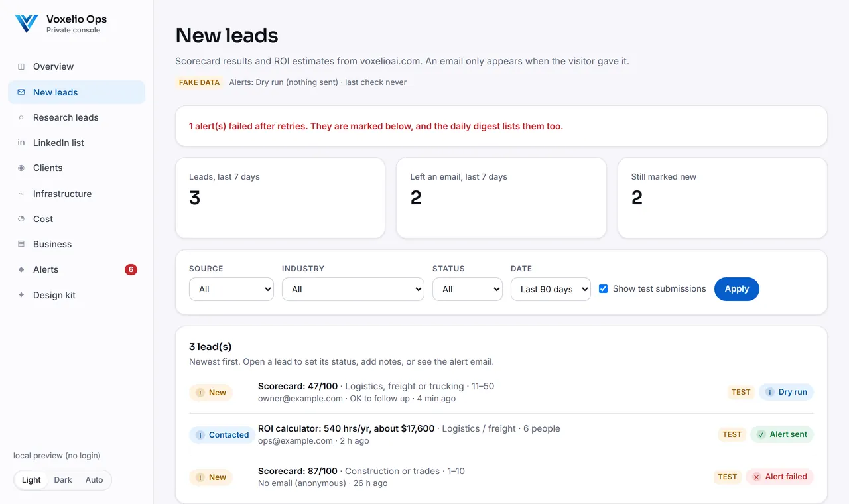Click the Cost pie icon
849x504 pixels.
(x=21, y=219)
